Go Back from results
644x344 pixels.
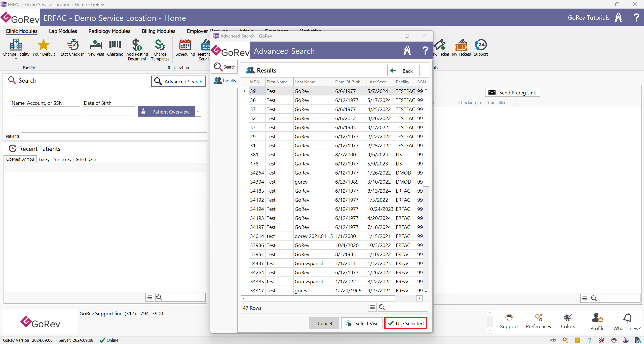click(403, 71)
